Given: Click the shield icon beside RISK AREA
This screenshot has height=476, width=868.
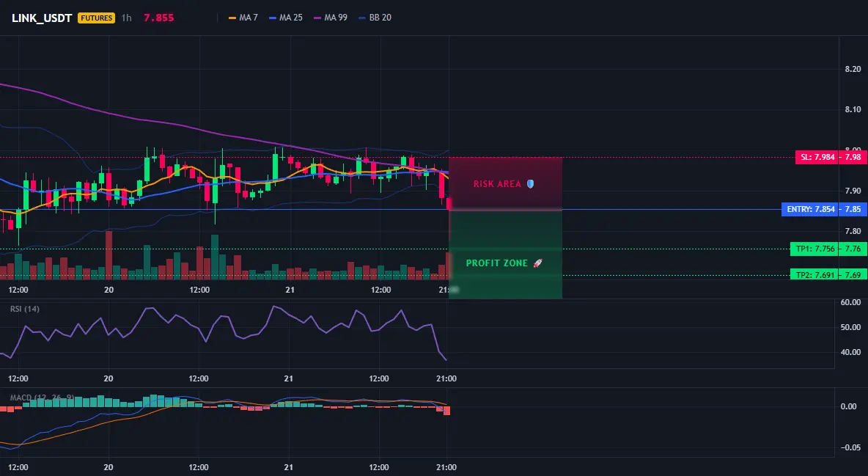Looking at the screenshot, I should pos(530,183).
